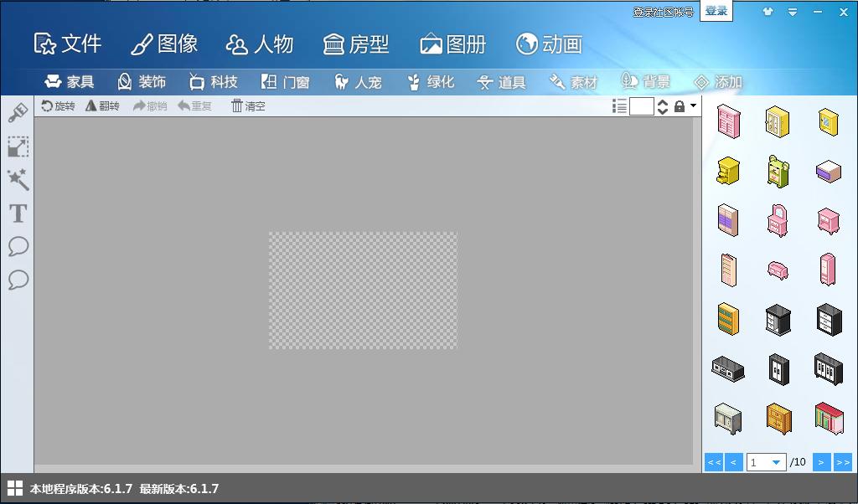
Task: Rotate the selection using 旋转
Action: pos(58,105)
